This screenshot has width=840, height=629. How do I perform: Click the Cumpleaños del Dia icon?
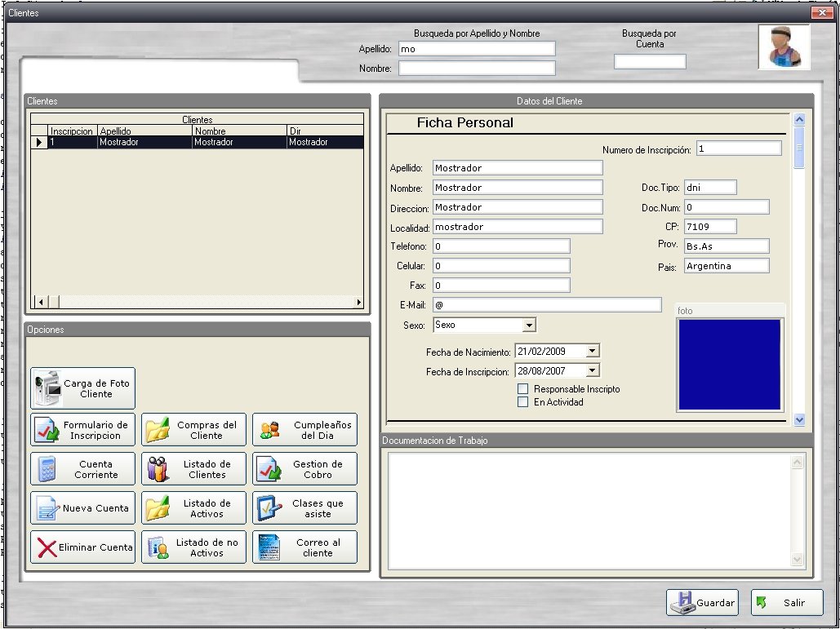click(269, 429)
